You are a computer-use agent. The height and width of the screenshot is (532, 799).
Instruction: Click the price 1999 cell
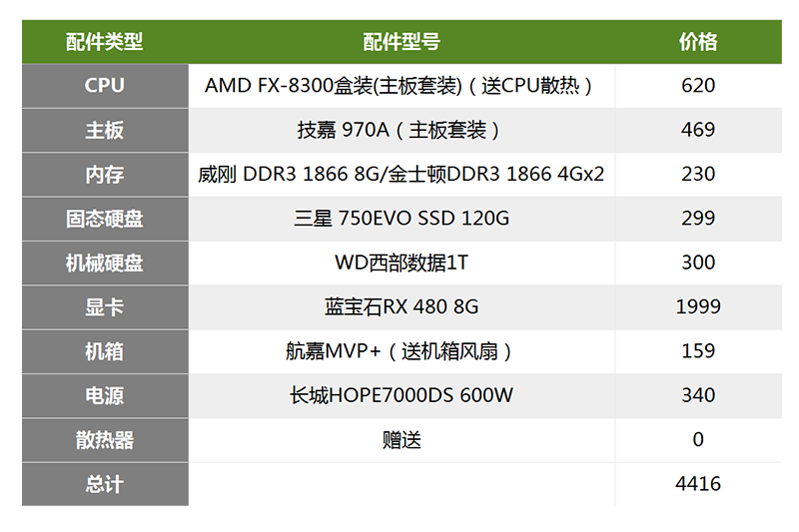pyautogui.click(x=698, y=306)
